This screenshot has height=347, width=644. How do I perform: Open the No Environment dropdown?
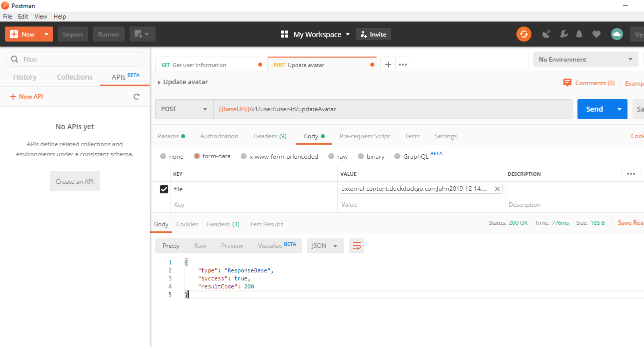tap(585, 60)
